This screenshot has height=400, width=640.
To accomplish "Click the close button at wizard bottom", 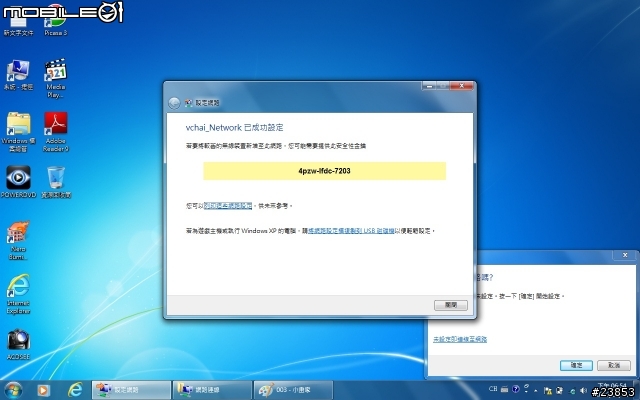I will [451, 305].
